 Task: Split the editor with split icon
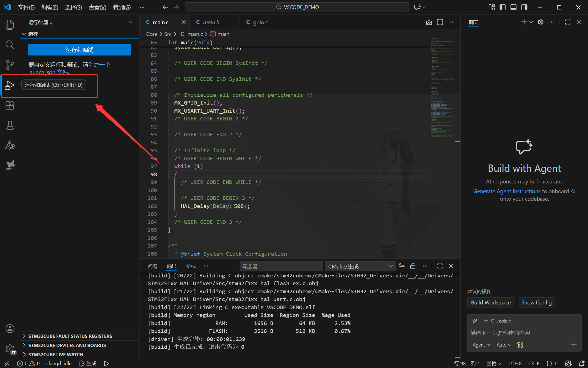click(x=440, y=22)
